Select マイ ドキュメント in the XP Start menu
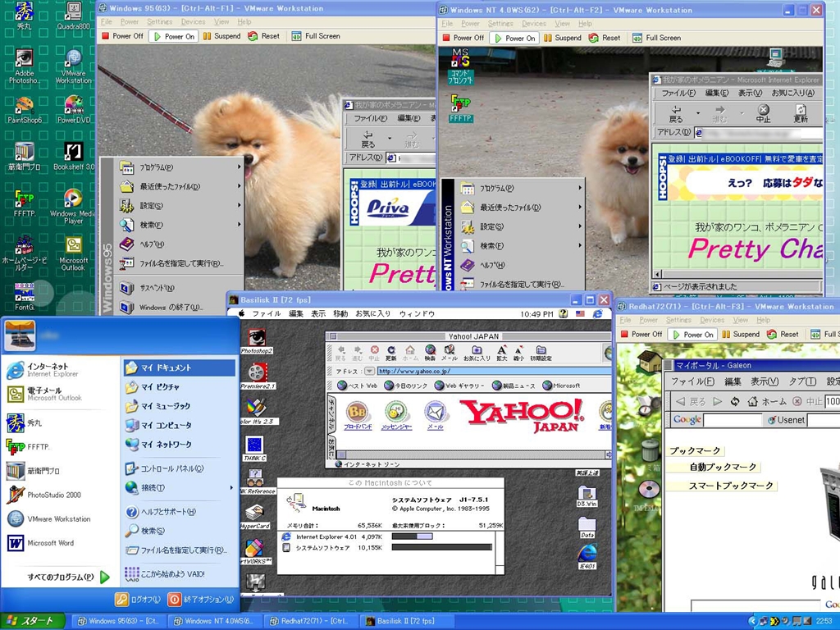840x630 pixels. click(x=180, y=367)
